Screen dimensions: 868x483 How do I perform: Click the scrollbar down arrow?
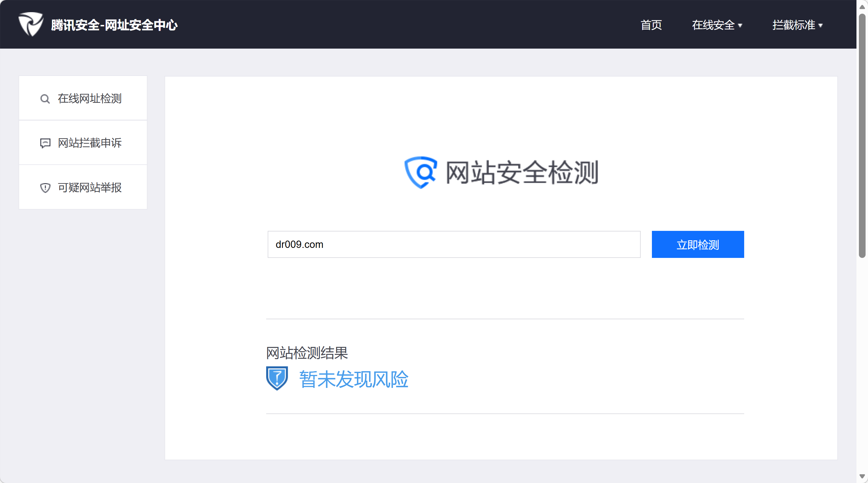point(862,476)
